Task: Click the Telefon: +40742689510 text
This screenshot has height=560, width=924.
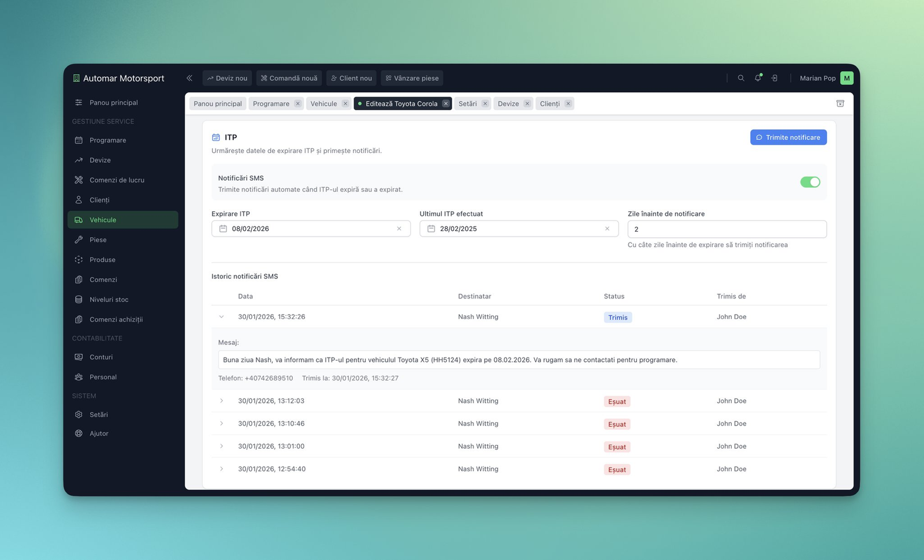Action: click(x=255, y=378)
